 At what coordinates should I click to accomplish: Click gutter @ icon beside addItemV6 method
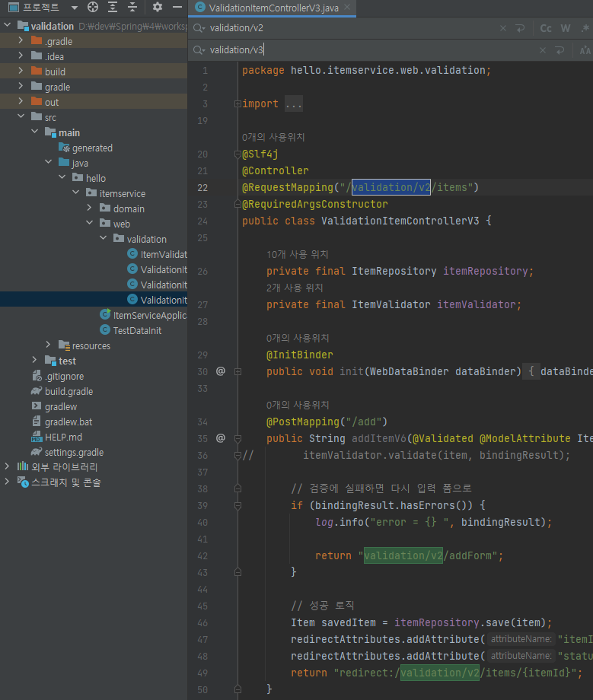pyautogui.click(x=221, y=438)
